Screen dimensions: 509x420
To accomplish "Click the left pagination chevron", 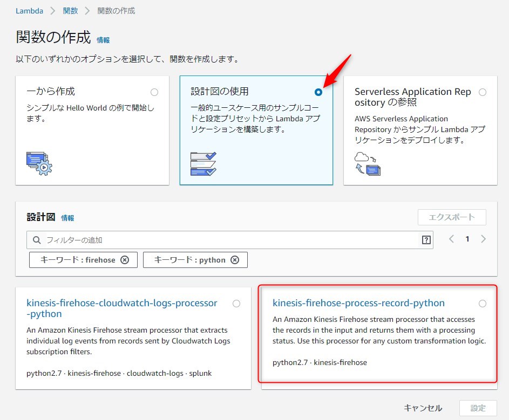I will pos(452,238).
